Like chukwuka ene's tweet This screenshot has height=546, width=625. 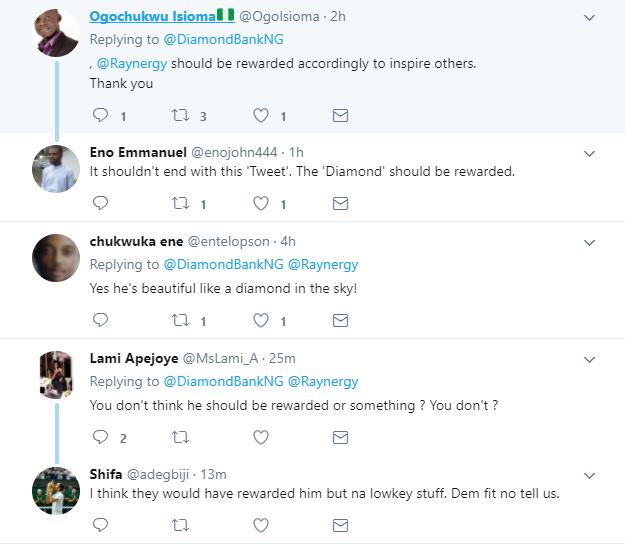point(260,321)
